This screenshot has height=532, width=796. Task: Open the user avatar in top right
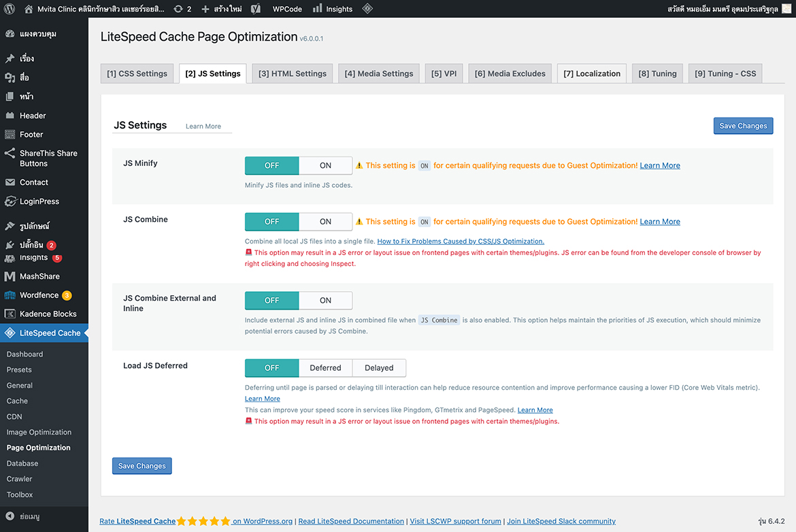point(786,9)
